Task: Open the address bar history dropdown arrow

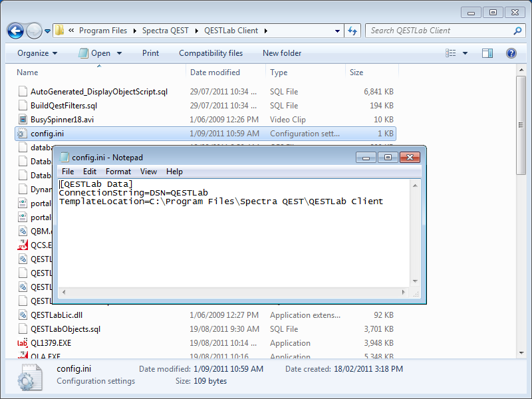Action: 338,31
